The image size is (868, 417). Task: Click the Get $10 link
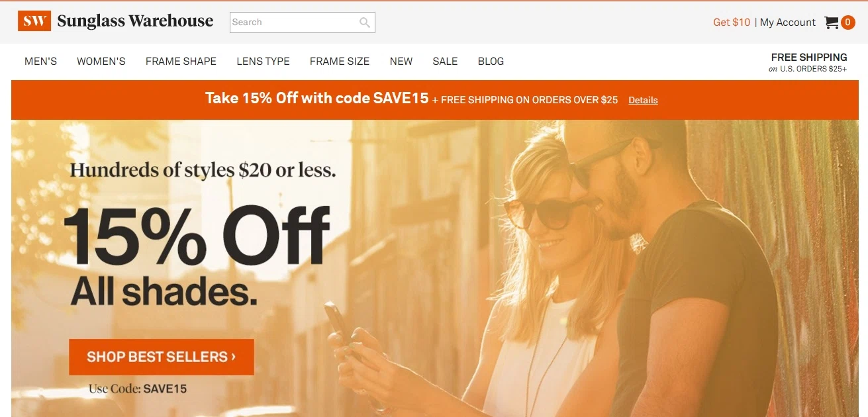732,23
